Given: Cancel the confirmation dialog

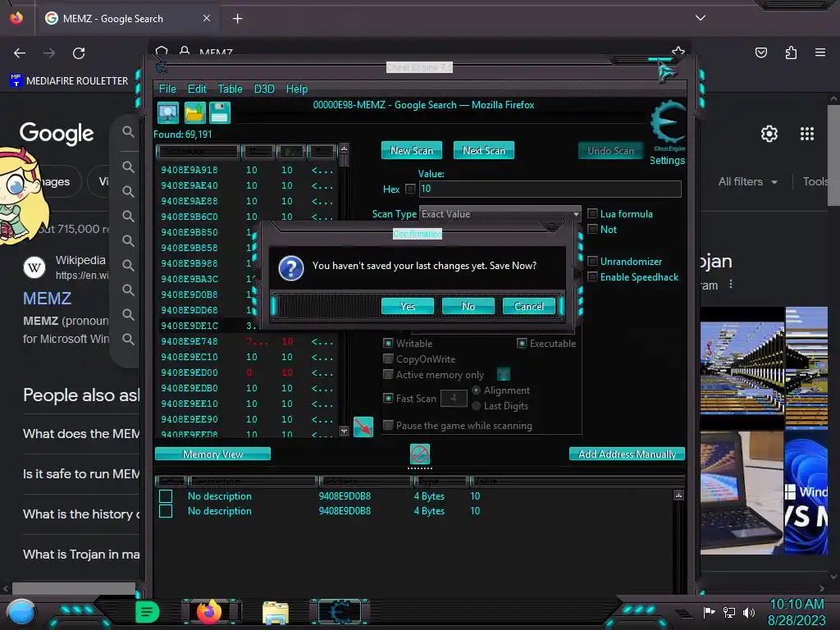Looking at the screenshot, I should pyautogui.click(x=529, y=306).
